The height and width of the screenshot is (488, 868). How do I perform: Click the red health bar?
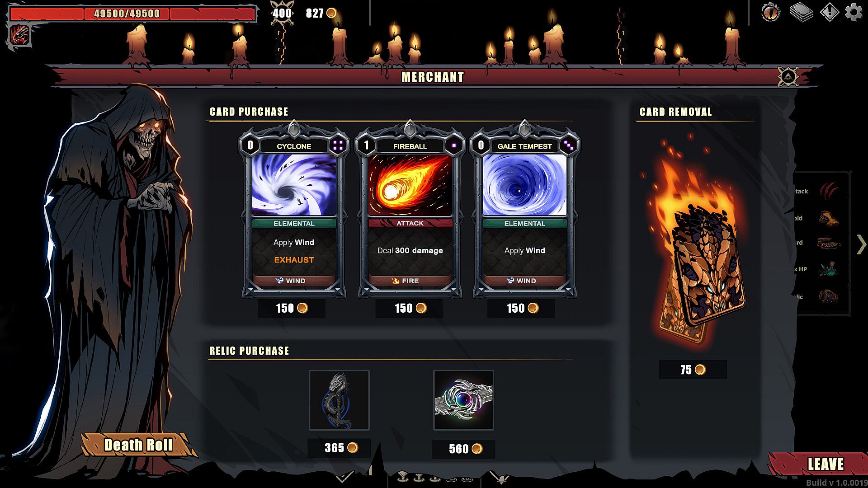pyautogui.click(x=132, y=14)
